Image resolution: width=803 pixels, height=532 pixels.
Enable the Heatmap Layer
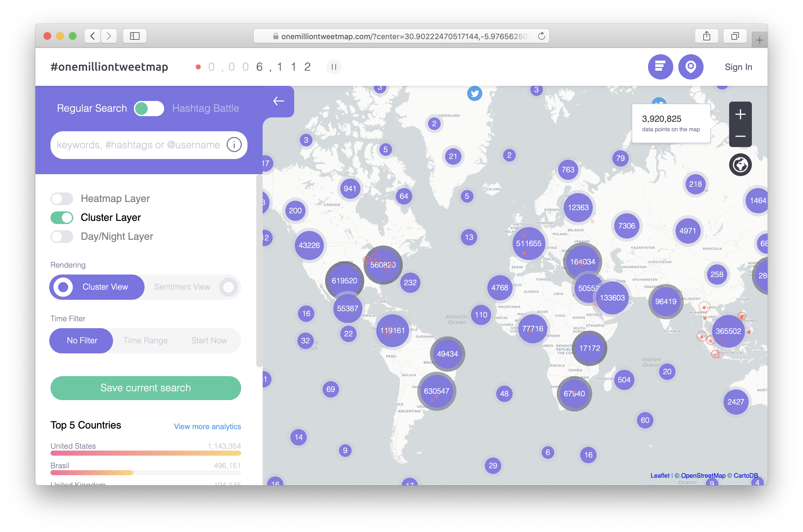click(62, 198)
